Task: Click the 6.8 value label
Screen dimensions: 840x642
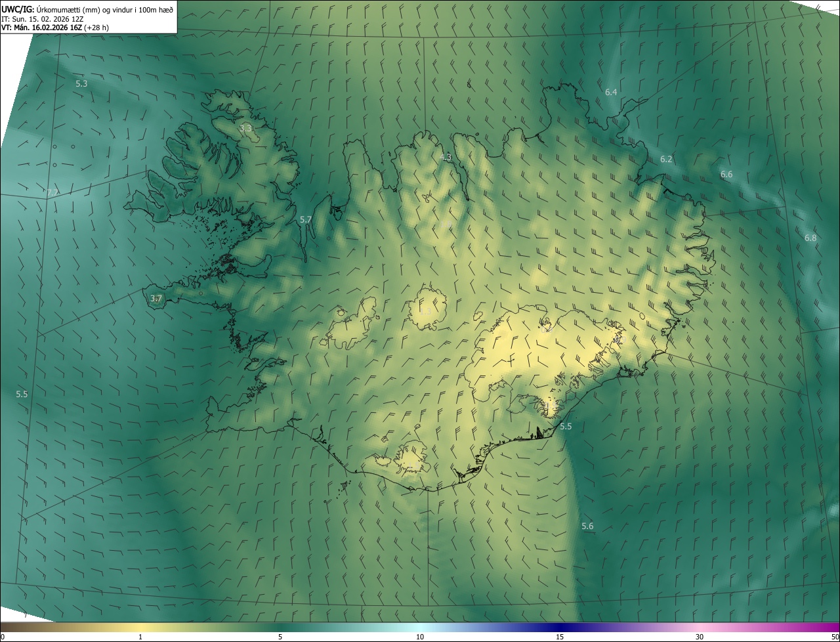Action: click(x=810, y=238)
